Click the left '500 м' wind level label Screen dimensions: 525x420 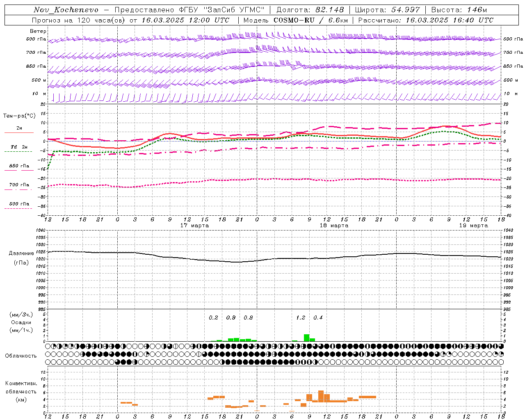tap(39, 80)
